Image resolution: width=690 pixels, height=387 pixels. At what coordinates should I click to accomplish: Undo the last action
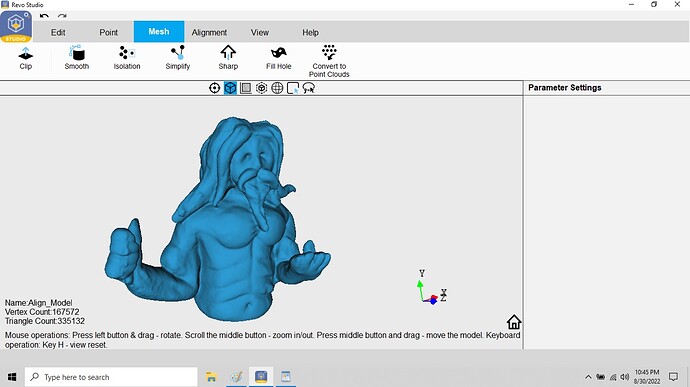coord(44,16)
